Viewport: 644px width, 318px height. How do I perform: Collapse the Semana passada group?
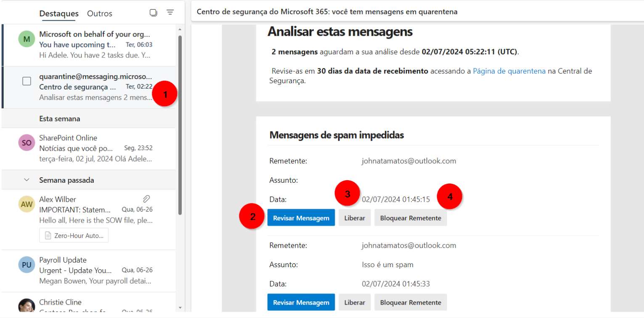[27, 180]
